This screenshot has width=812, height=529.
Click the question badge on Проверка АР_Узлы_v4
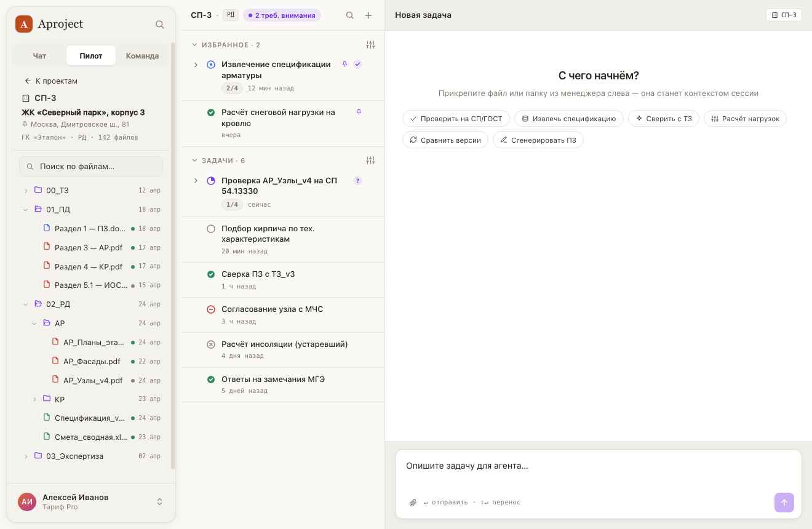point(357,181)
